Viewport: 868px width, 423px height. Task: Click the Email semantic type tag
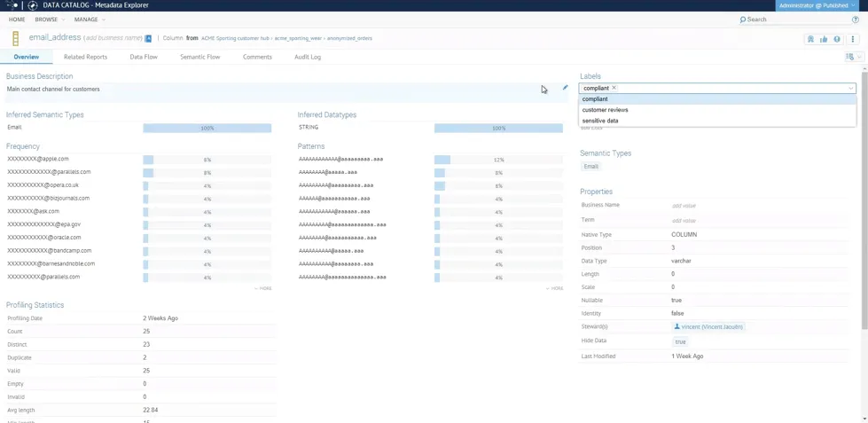590,166
